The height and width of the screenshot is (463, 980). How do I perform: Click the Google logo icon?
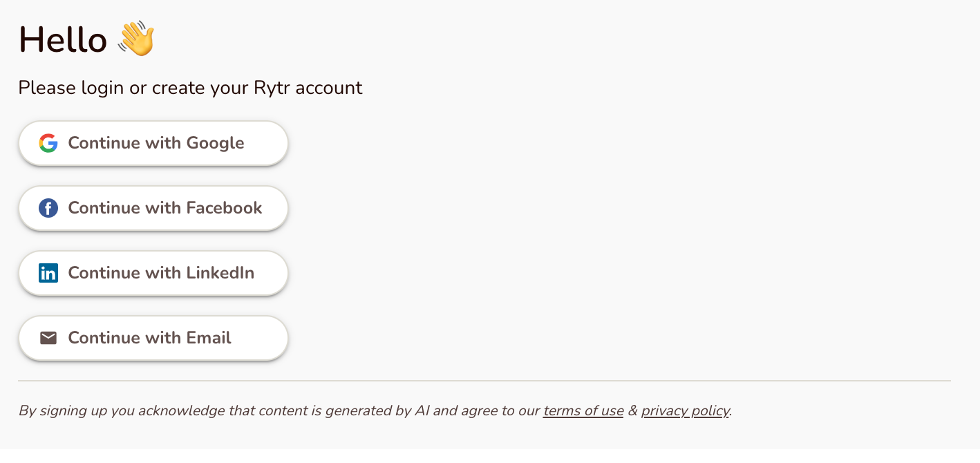click(x=48, y=143)
